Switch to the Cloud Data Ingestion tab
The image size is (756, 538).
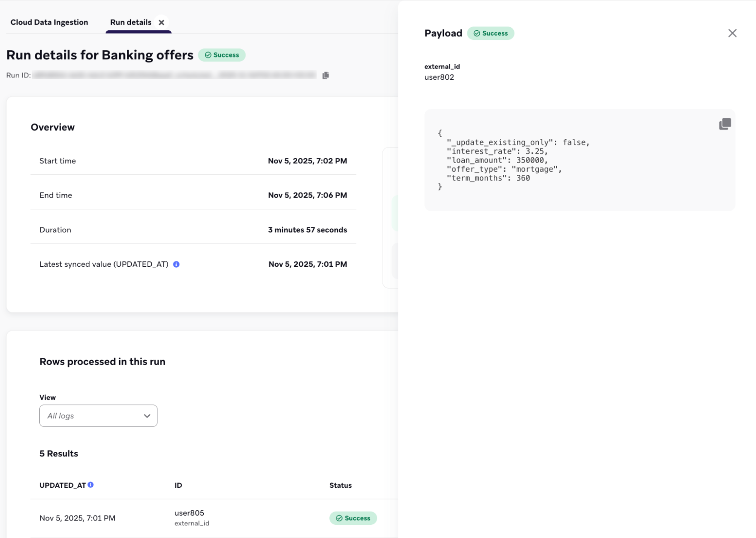[49, 22]
